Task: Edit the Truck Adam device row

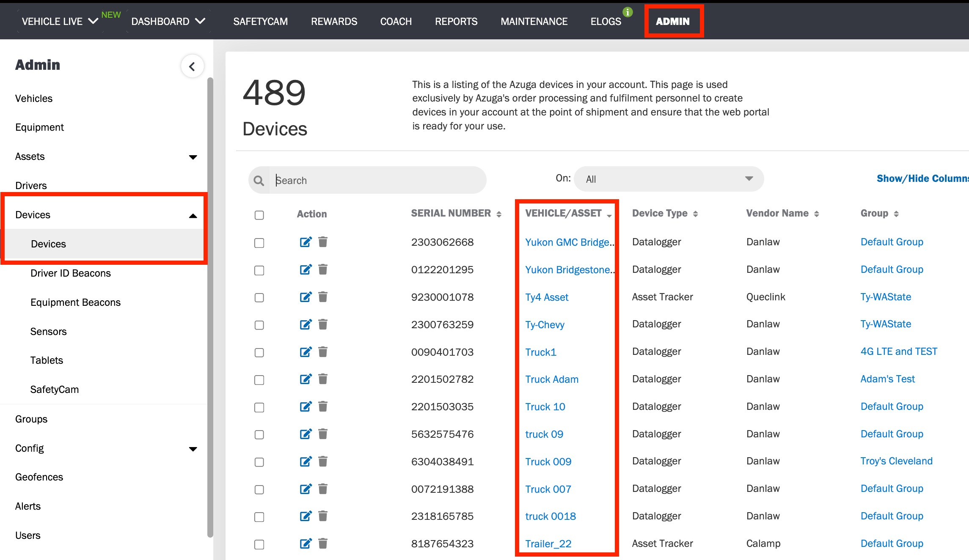Action: [x=306, y=379]
